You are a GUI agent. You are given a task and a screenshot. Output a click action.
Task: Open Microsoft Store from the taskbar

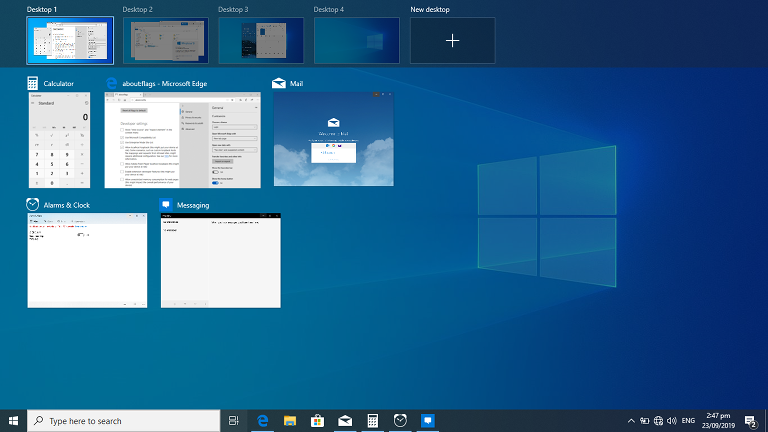[317, 421]
